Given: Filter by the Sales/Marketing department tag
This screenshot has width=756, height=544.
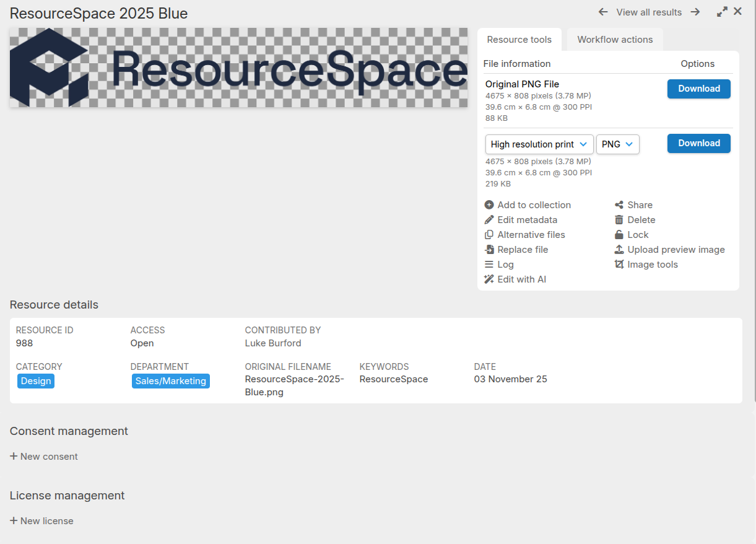Looking at the screenshot, I should pyautogui.click(x=170, y=380).
